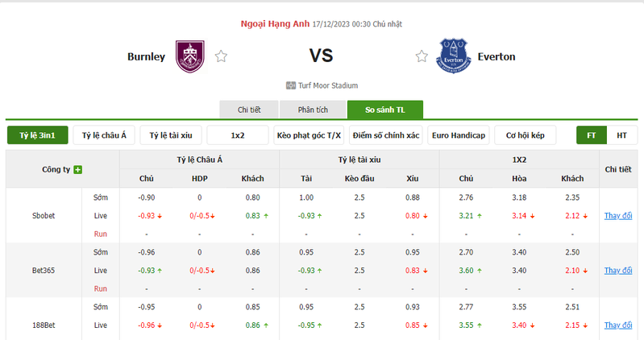Select the Tỷ lệ 3in1 filter
This screenshot has width=644, height=340.
[x=37, y=135]
